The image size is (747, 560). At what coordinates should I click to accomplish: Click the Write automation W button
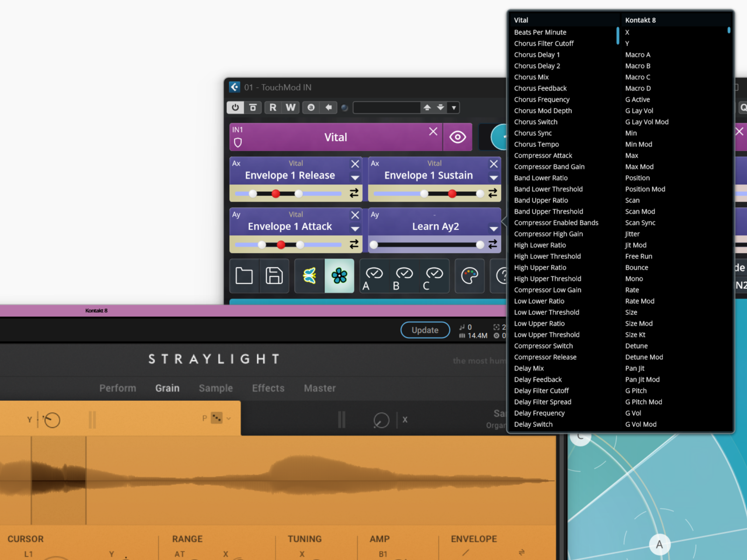290,107
